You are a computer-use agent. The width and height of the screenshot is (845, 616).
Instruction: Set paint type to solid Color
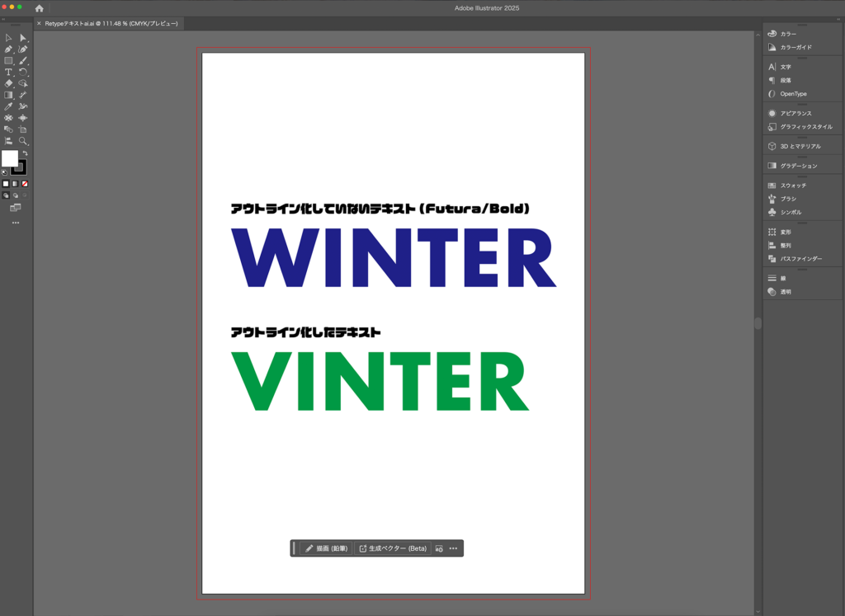point(6,184)
